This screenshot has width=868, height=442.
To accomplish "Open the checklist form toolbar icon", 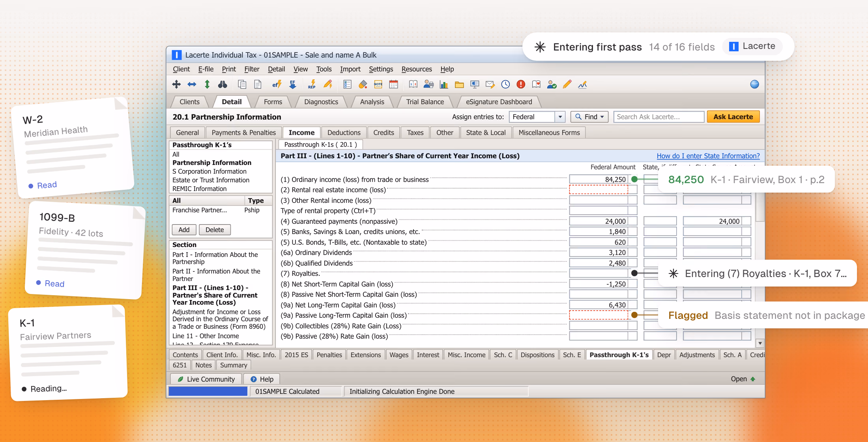I will 347,84.
